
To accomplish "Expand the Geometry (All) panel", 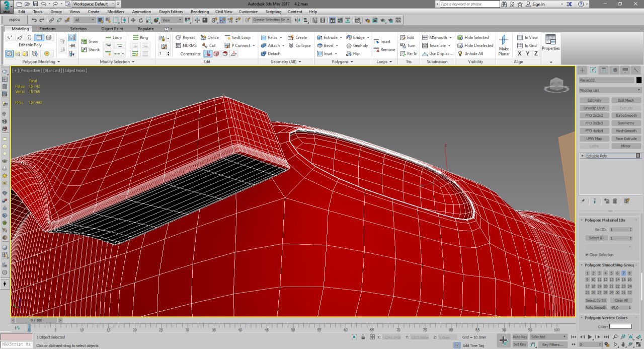I will coord(286,62).
